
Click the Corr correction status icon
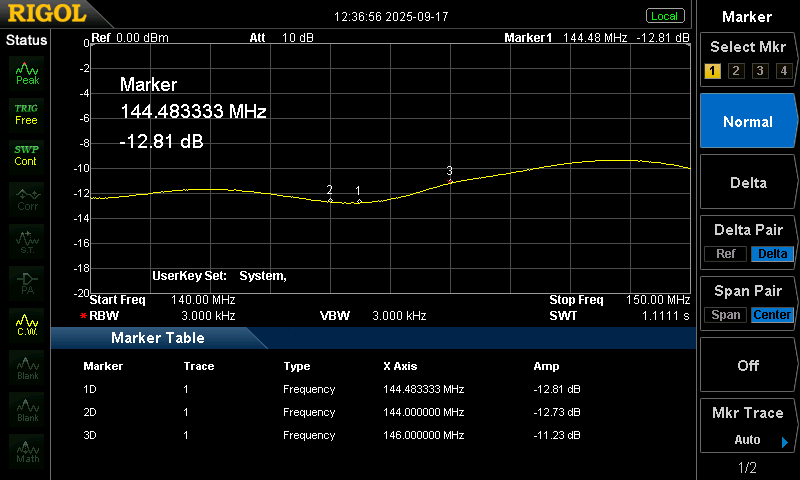coord(27,198)
